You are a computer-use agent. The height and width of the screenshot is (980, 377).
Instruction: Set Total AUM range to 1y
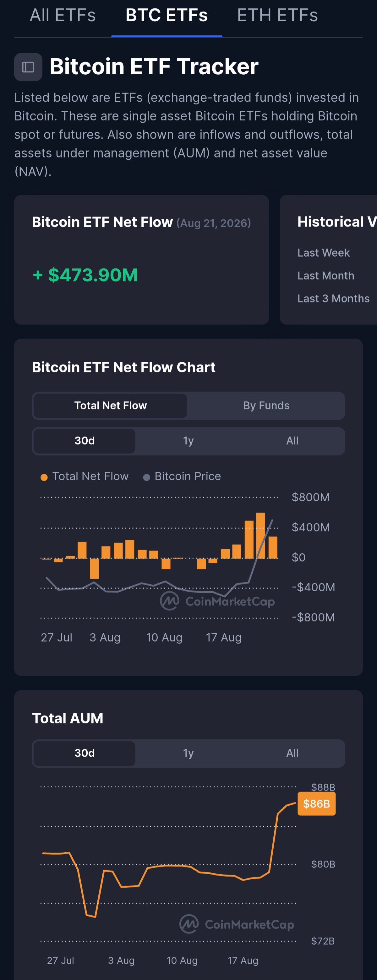pyautogui.click(x=188, y=753)
